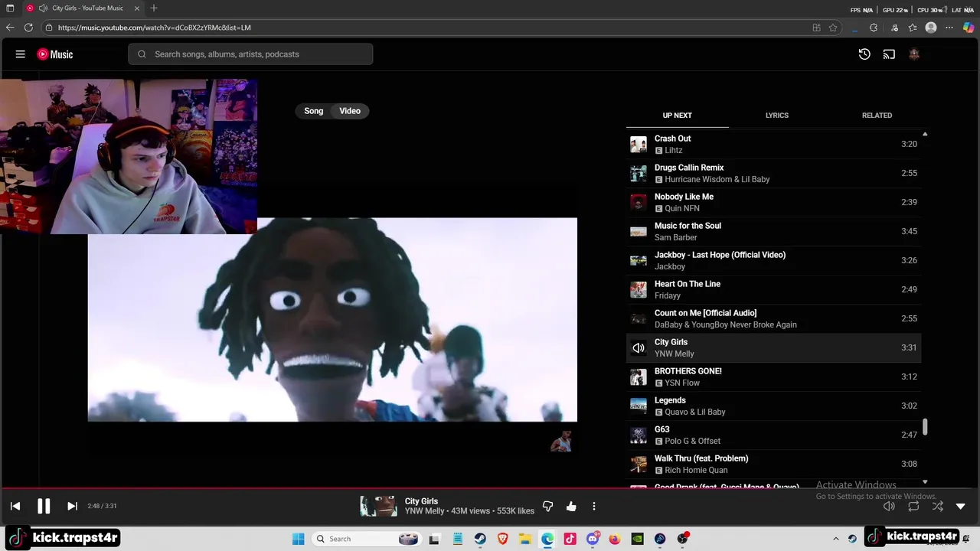Open Copilot sidebar icon
This screenshot has height=551, width=980.
pos(969,28)
